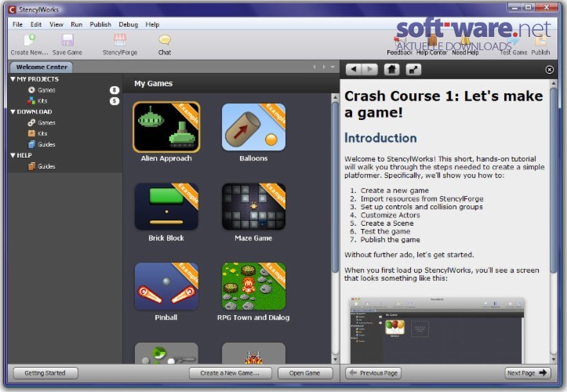Go back in the guide browser
Screen dimensions: 567x392
pos(354,70)
